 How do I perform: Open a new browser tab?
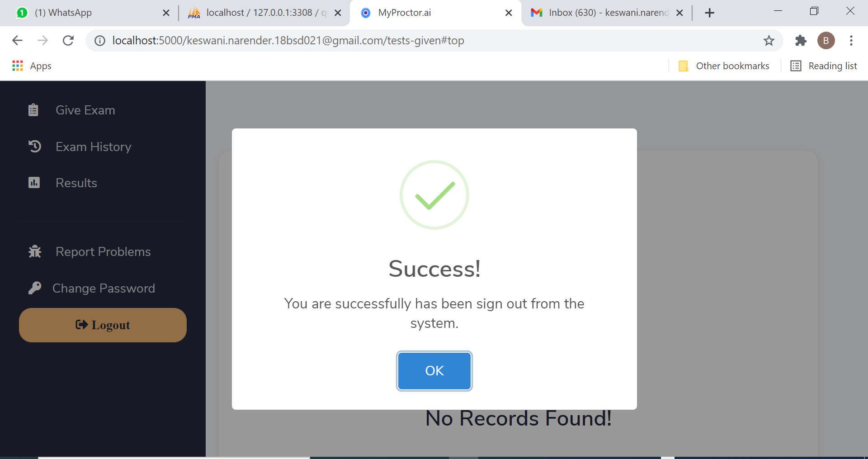pyautogui.click(x=710, y=13)
